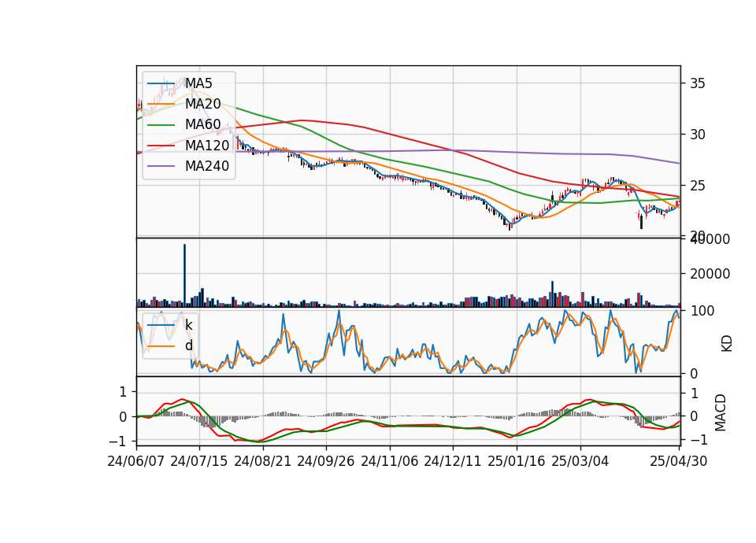Click the price axis value 35
The width and height of the screenshot is (756, 543).
point(697,83)
